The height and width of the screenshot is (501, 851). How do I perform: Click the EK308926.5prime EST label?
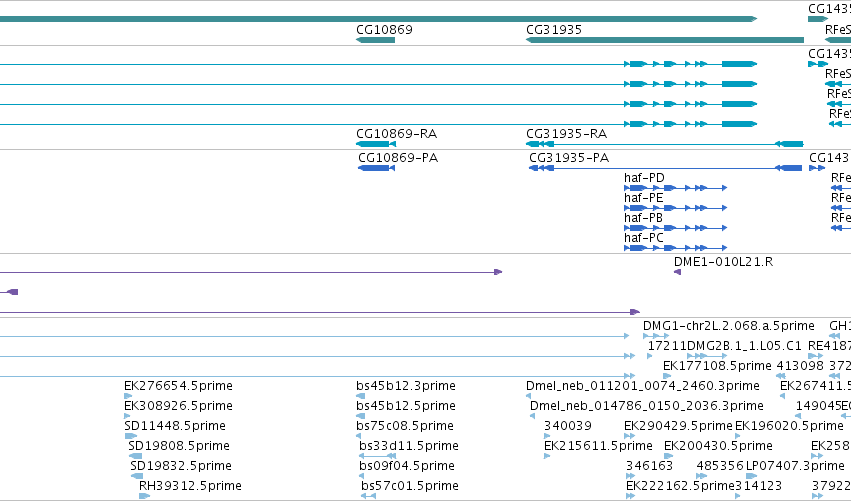click(179, 406)
